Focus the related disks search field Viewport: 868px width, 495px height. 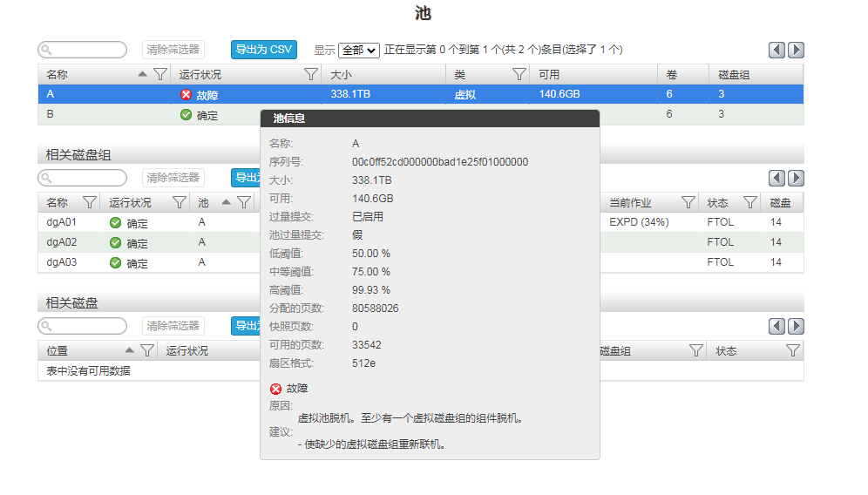[82, 326]
